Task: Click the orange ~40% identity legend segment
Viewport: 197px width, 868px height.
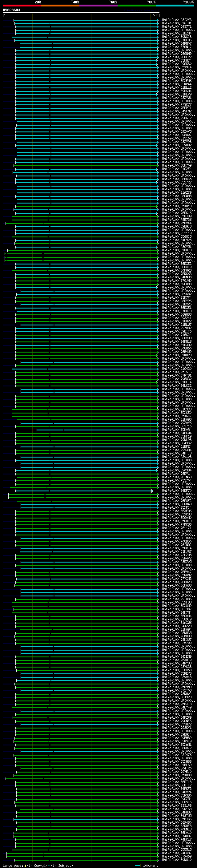Action: (60, 6)
